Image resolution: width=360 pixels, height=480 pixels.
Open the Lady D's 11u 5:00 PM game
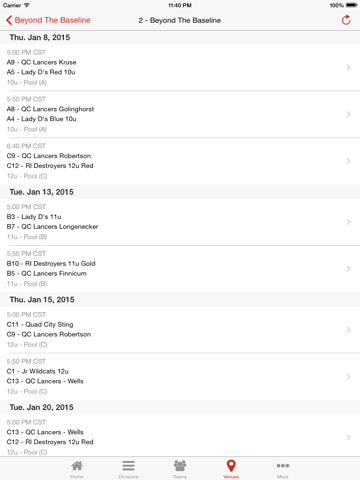[x=180, y=222]
